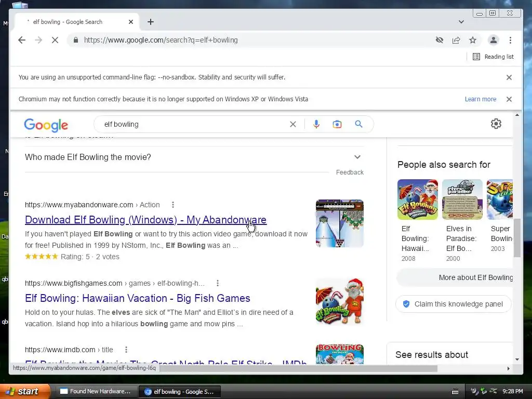
Task: Click scrollbar down arrow
Action: [x=517, y=360]
